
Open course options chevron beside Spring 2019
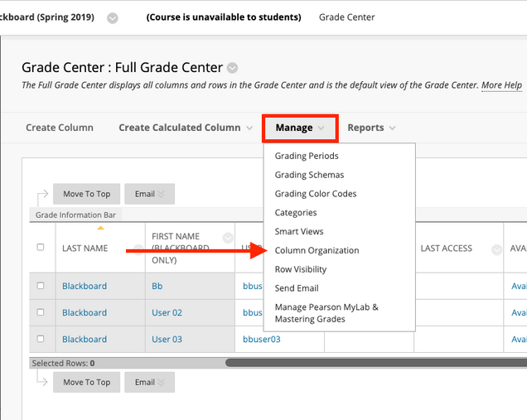pyautogui.click(x=113, y=17)
